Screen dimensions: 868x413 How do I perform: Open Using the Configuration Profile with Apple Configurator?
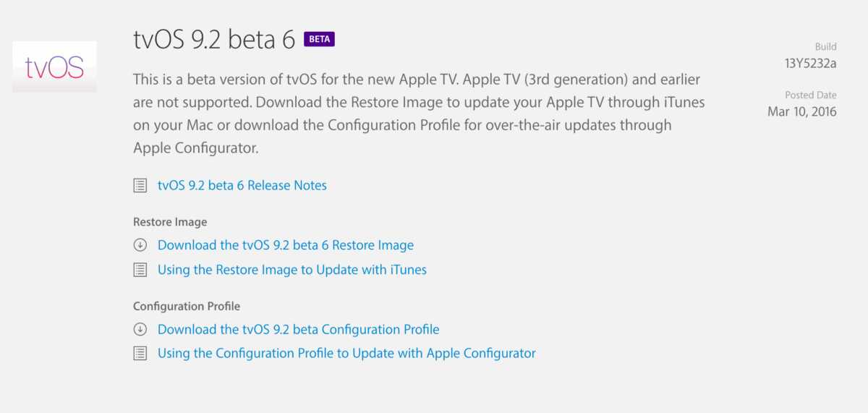pyautogui.click(x=346, y=354)
